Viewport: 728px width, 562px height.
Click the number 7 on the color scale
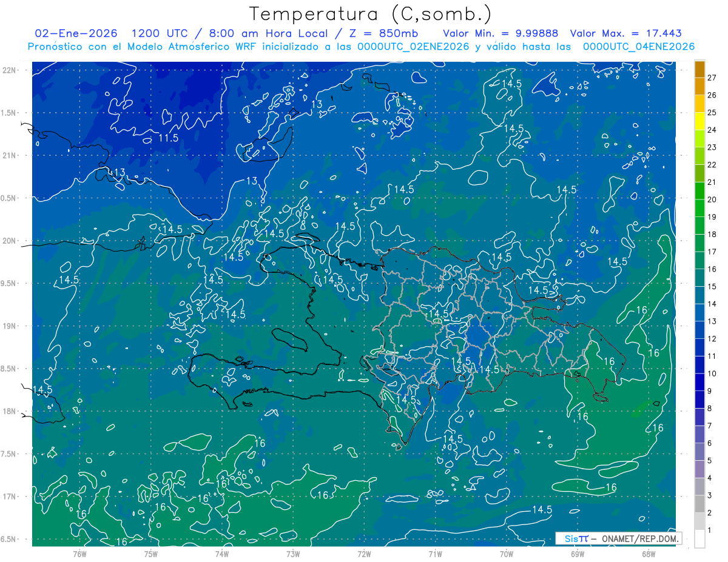click(x=710, y=426)
